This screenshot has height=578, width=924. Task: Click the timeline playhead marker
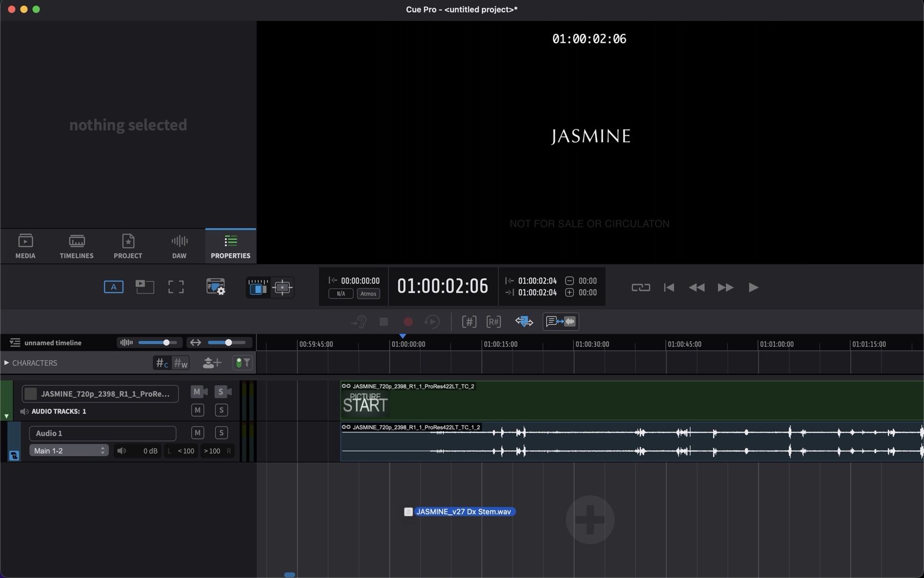tap(403, 336)
